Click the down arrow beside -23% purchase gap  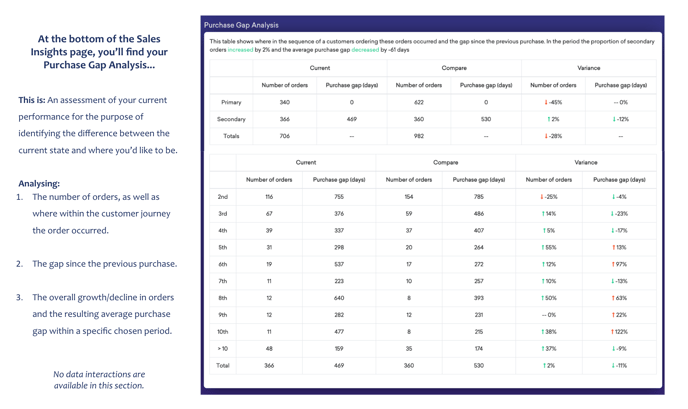[613, 213]
